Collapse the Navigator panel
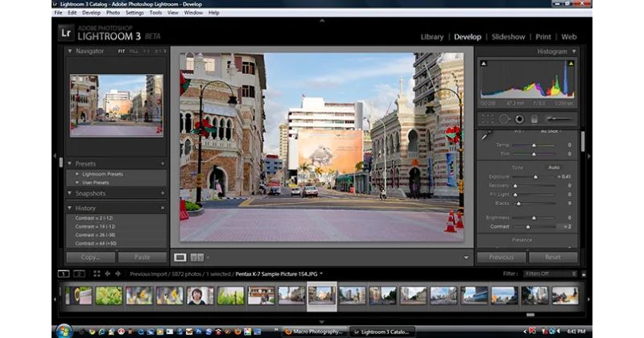 (70, 51)
